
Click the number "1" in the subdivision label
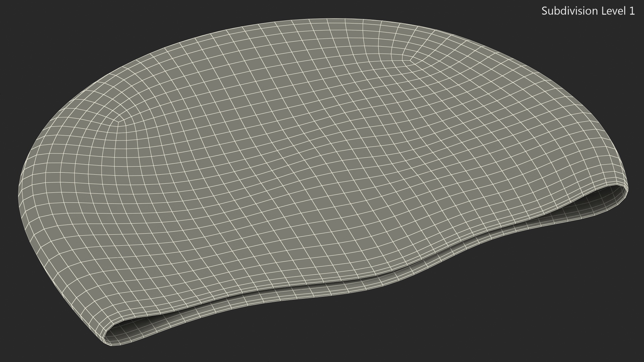click(x=632, y=11)
